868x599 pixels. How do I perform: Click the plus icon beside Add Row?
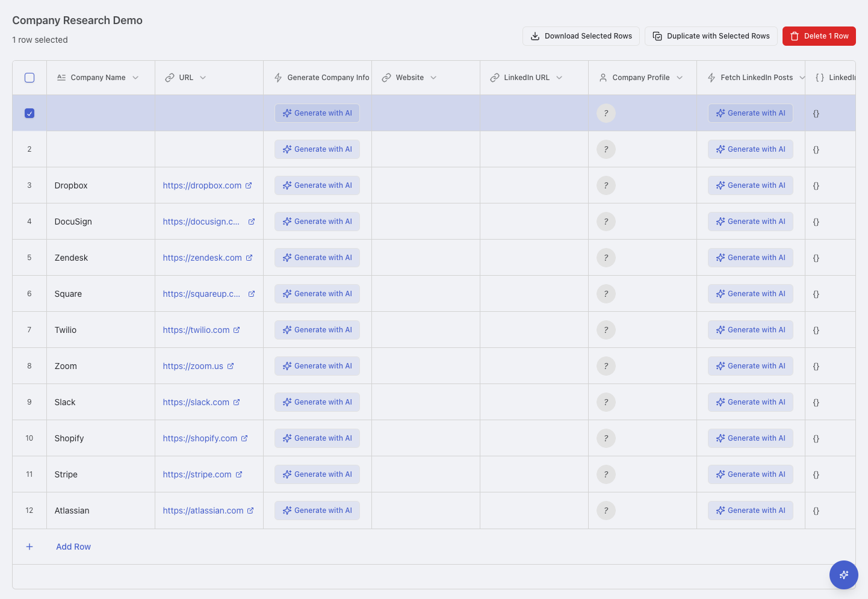(29, 547)
